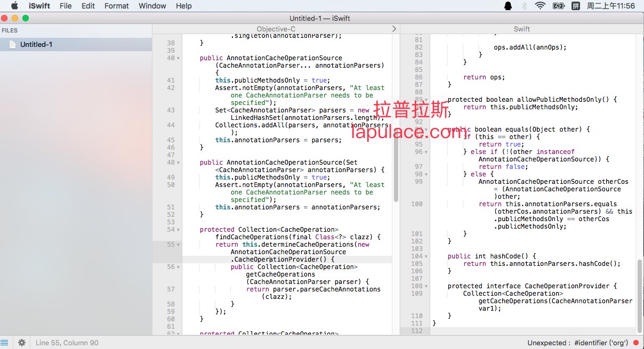
Task: Click the empty line 112 in Swift pane
Action: point(533,331)
